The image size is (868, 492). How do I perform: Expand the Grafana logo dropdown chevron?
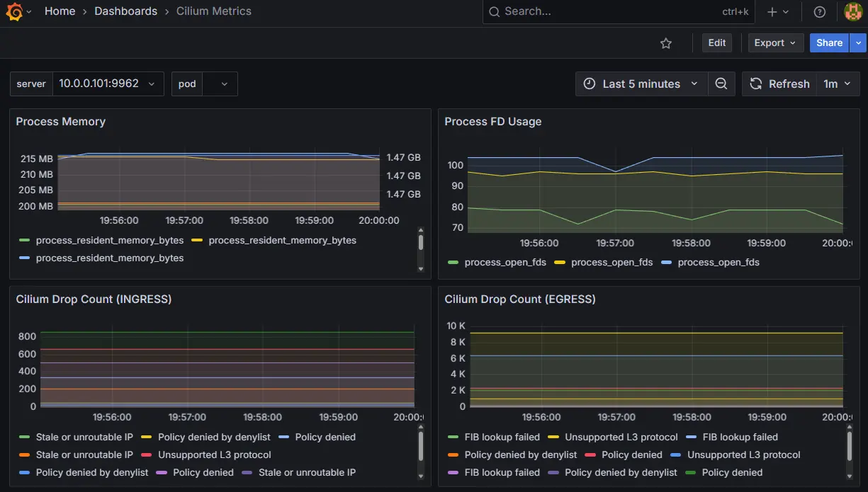(x=29, y=12)
